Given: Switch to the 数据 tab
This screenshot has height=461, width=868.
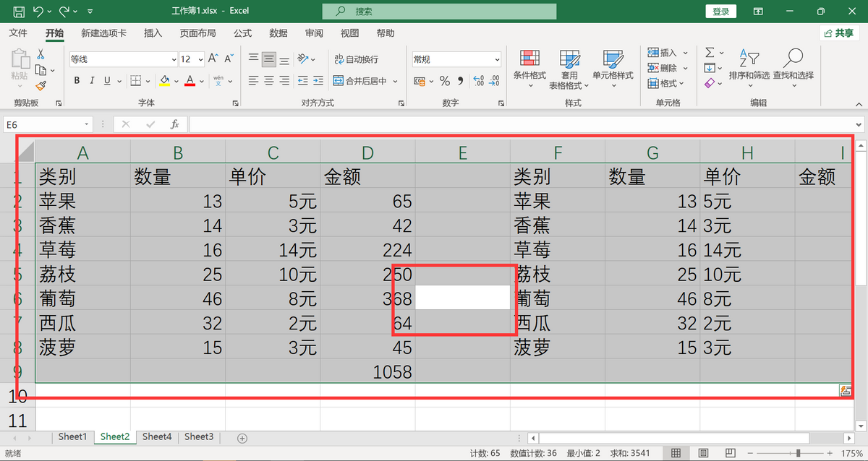Looking at the screenshot, I should tap(278, 33).
